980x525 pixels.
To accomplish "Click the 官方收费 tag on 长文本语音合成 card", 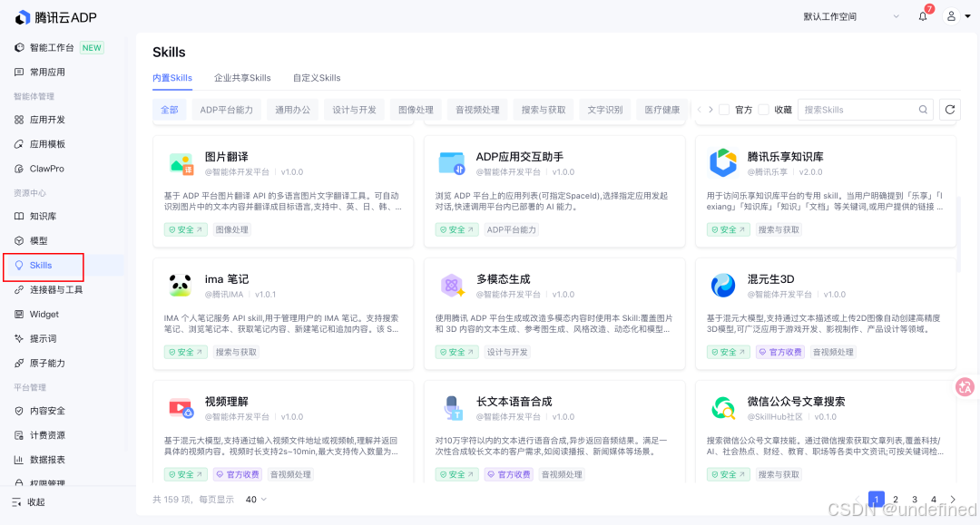I will 509,474.
